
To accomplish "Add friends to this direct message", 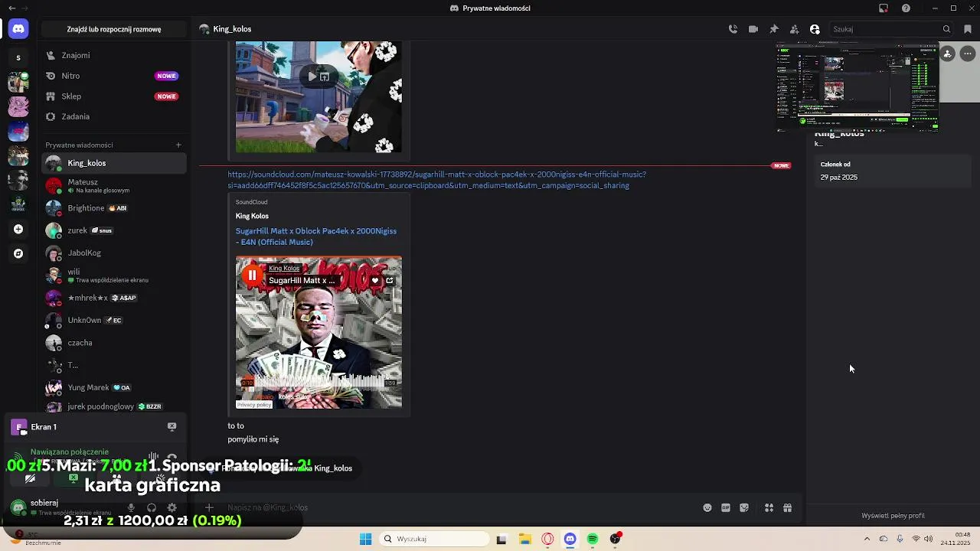I will (x=794, y=29).
